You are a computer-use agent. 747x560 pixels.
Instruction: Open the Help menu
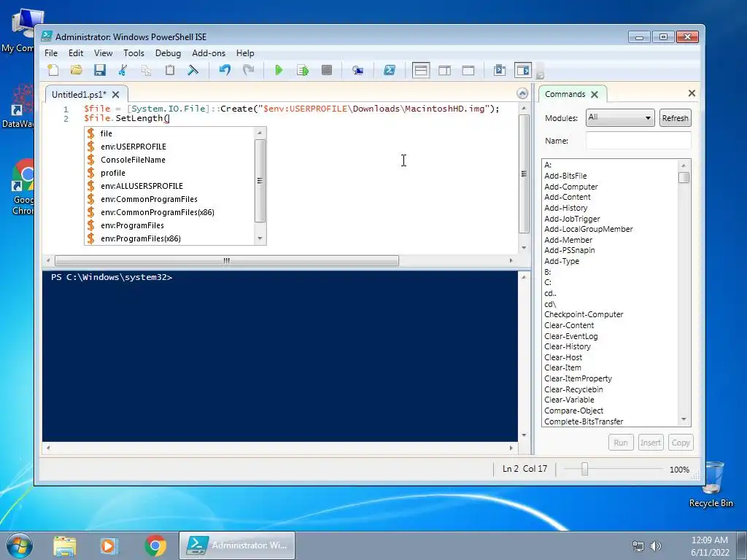(245, 52)
